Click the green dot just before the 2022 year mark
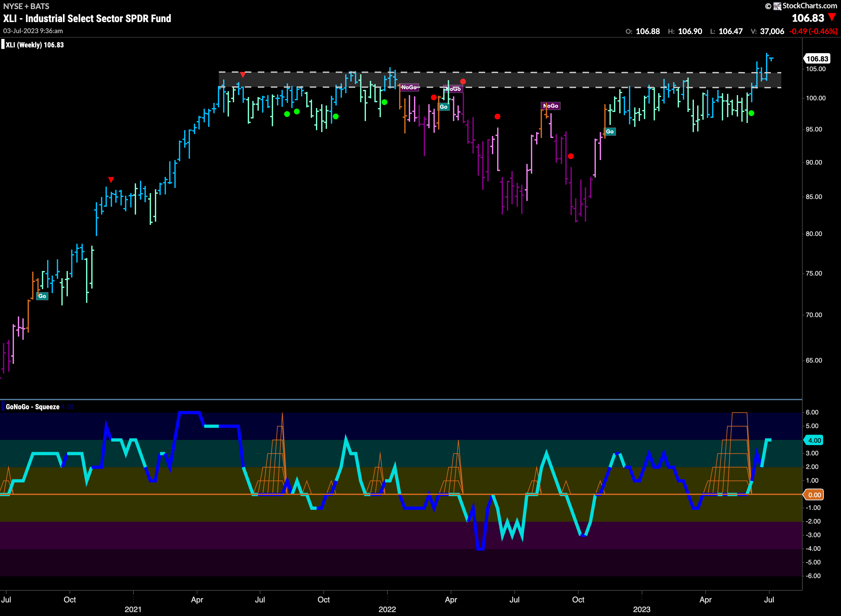This screenshot has width=841, height=616. 384,102
